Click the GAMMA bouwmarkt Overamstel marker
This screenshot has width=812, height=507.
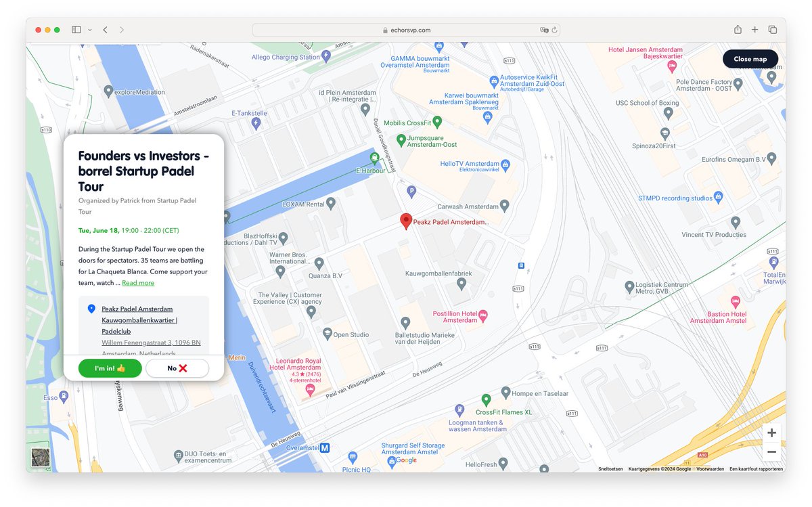pyautogui.click(x=438, y=46)
